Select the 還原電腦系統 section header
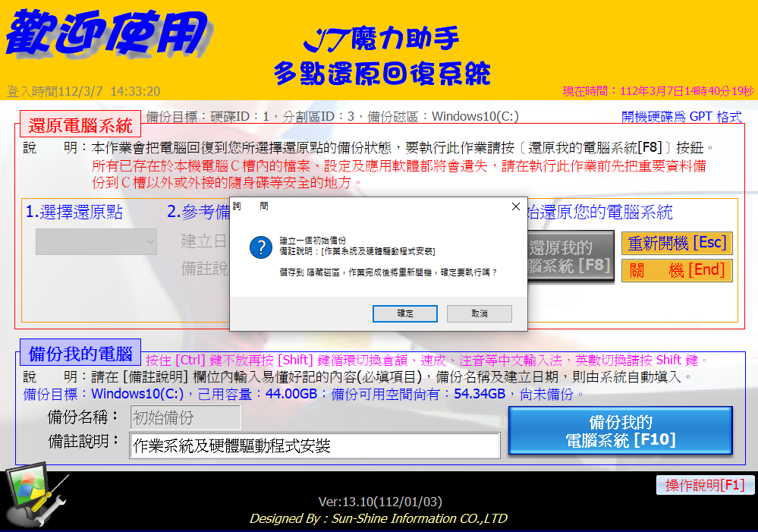The height and width of the screenshot is (532, 758). [x=80, y=125]
